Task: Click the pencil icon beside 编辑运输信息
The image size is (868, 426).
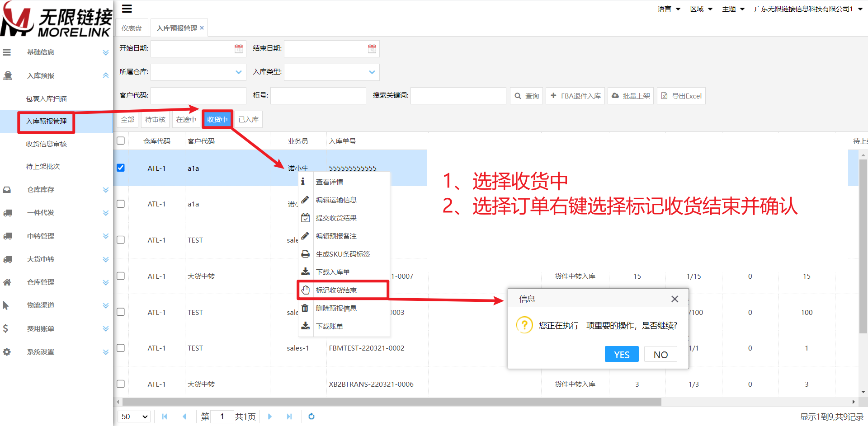Action: coord(305,200)
